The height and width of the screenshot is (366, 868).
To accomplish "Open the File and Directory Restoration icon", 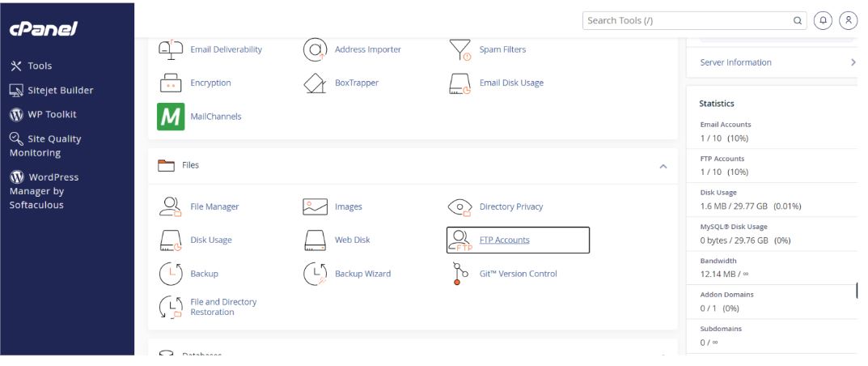I will coord(171,307).
